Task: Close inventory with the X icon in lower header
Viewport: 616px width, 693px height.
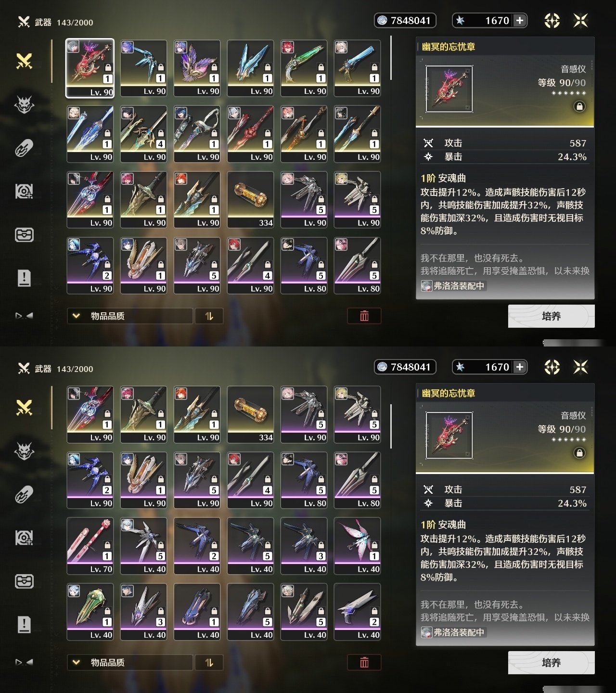Action: click(581, 367)
